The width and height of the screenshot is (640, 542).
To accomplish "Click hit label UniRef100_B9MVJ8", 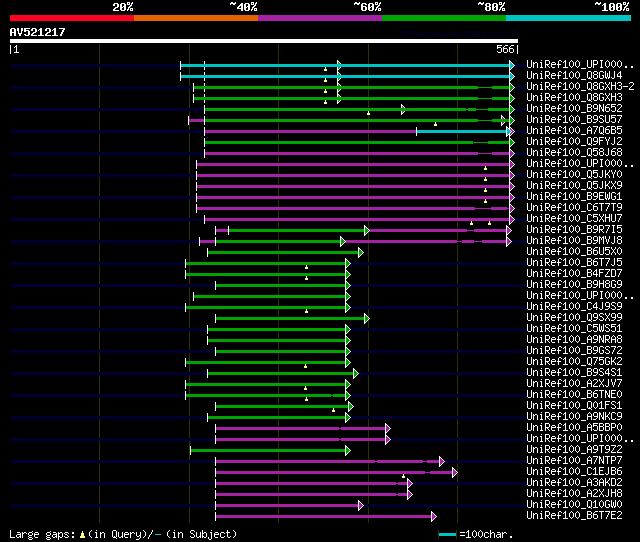I will tap(574, 241).
